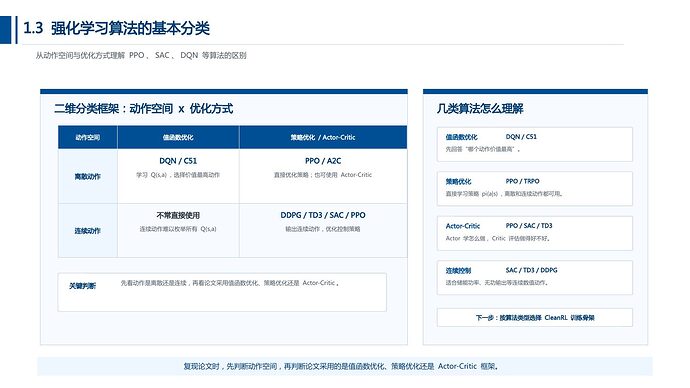Click the heading '几类算法怎么理解'
The height and width of the screenshot is (388, 690).
480,109
